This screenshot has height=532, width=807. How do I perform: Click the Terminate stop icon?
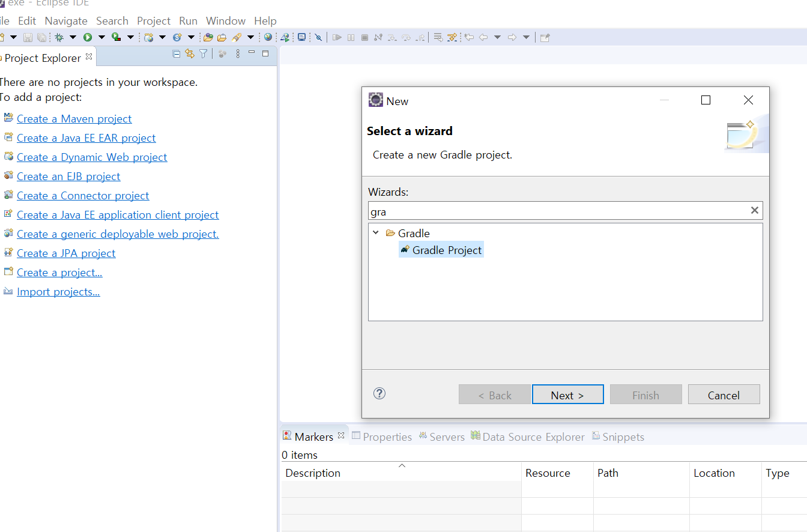coord(364,37)
